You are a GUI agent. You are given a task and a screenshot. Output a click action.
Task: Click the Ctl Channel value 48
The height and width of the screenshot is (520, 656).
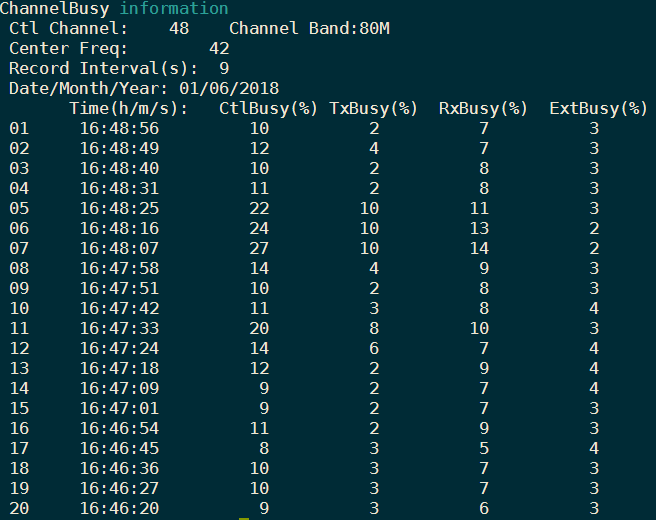[x=179, y=28]
